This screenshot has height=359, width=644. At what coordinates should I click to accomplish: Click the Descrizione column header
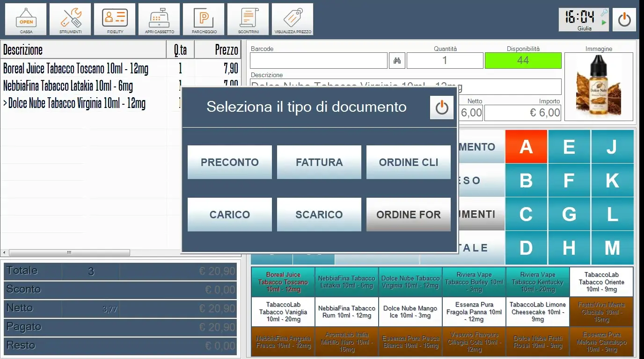pyautogui.click(x=84, y=50)
